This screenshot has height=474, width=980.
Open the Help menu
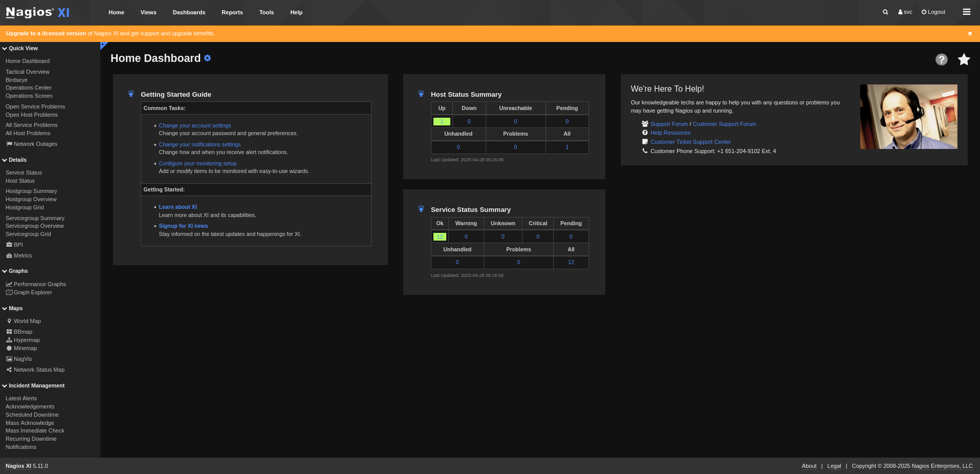tap(296, 12)
